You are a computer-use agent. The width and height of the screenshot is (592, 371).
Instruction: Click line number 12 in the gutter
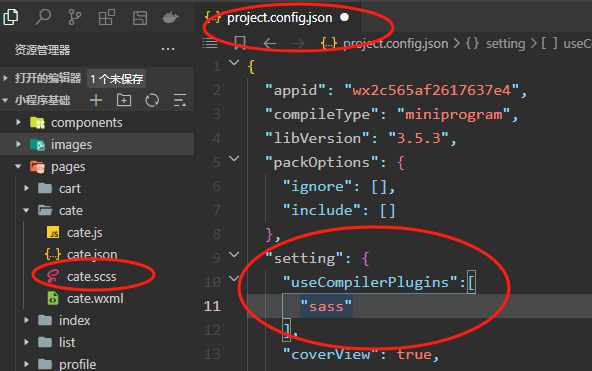pos(212,330)
